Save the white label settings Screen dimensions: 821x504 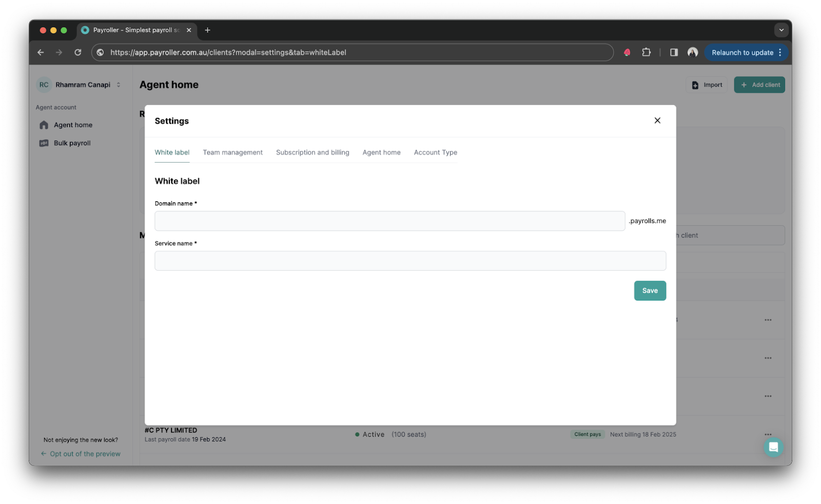tap(650, 291)
